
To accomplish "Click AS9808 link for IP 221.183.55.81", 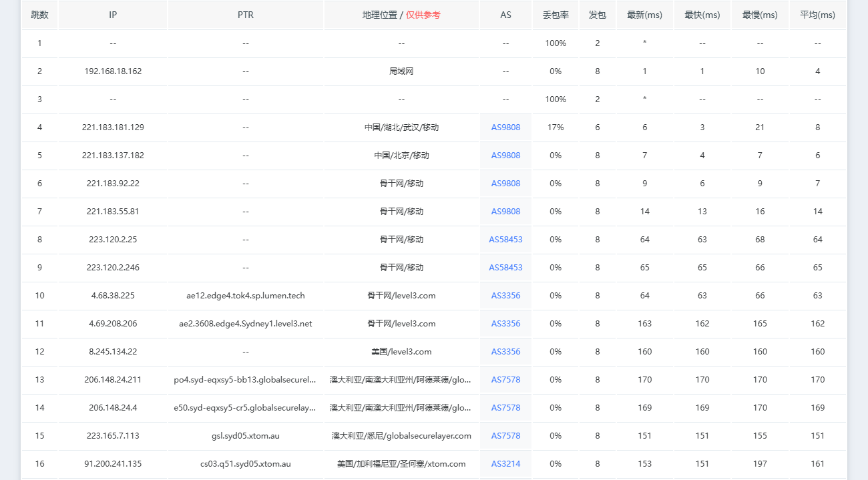I will pos(505,212).
